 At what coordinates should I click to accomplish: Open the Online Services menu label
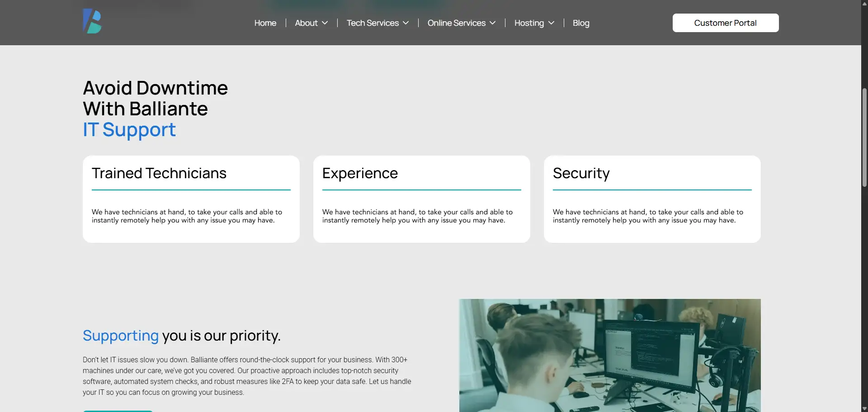(x=456, y=23)
